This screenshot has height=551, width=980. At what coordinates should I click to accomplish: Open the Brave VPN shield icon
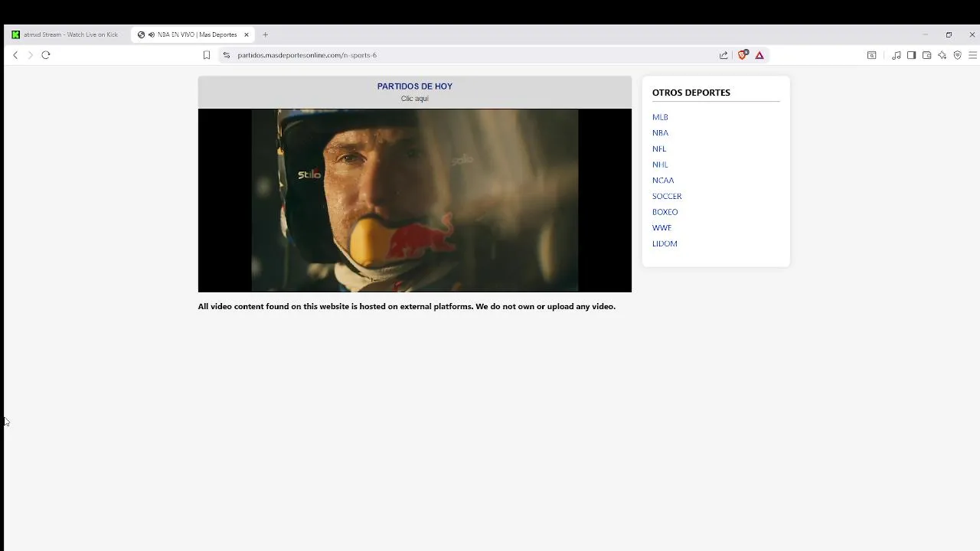tap(957, 55)
